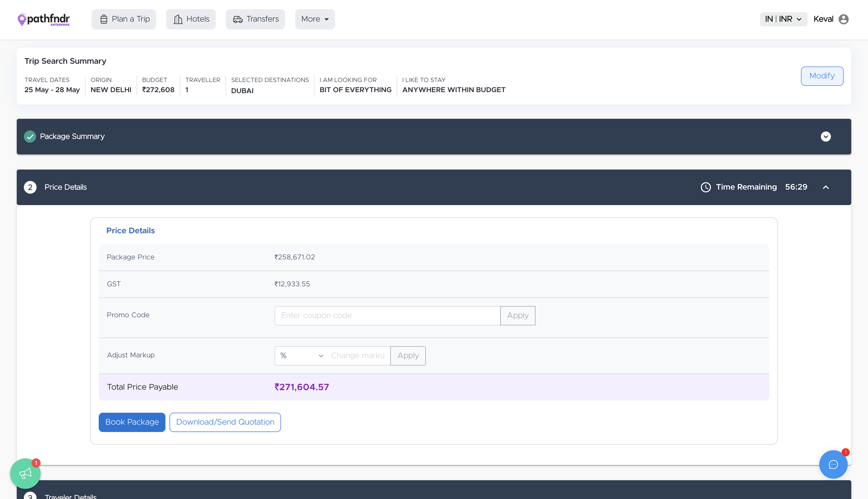The width and height of the screenshot is (868, 499).
Task: Click the Traveler Details section header
Action: pyautogui.click(x=433, y=490)
